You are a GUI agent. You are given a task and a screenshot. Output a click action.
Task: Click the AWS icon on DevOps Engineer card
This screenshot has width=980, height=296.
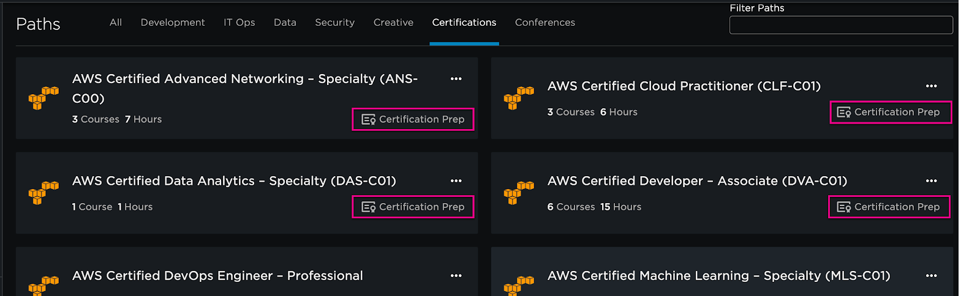pyautogui.click(x=43, y=286)
